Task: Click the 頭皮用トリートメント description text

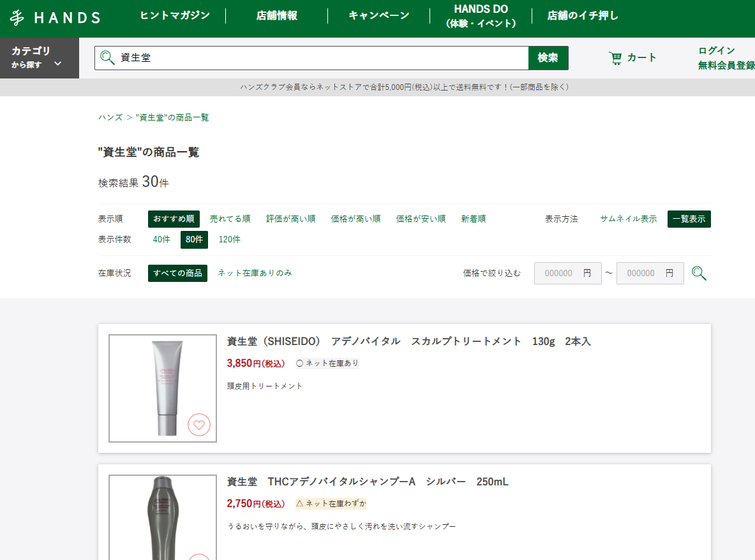Action: [x=264, y=386]
